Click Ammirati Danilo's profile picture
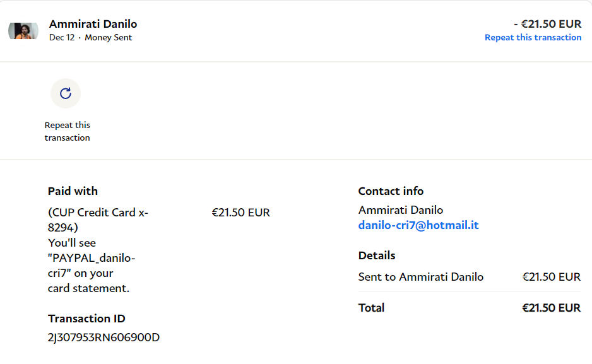This screenshot has height=364, width=592. click(x=23, y=30)
